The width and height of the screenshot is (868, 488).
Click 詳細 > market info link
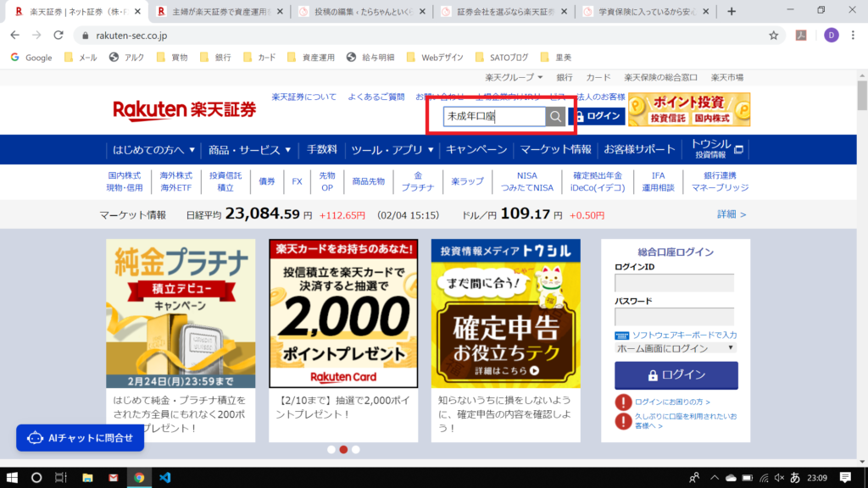pyautogui.click(x=732, y=214)
